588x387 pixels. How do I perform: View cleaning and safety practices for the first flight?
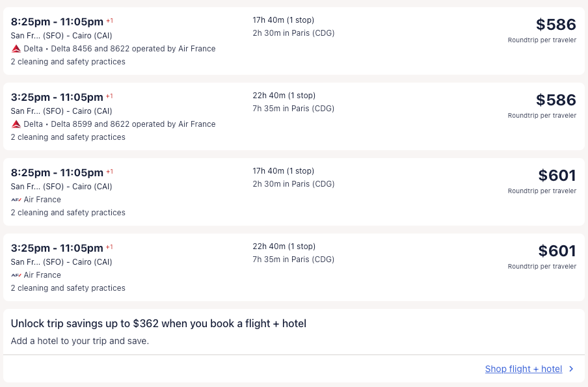[68, 62]
